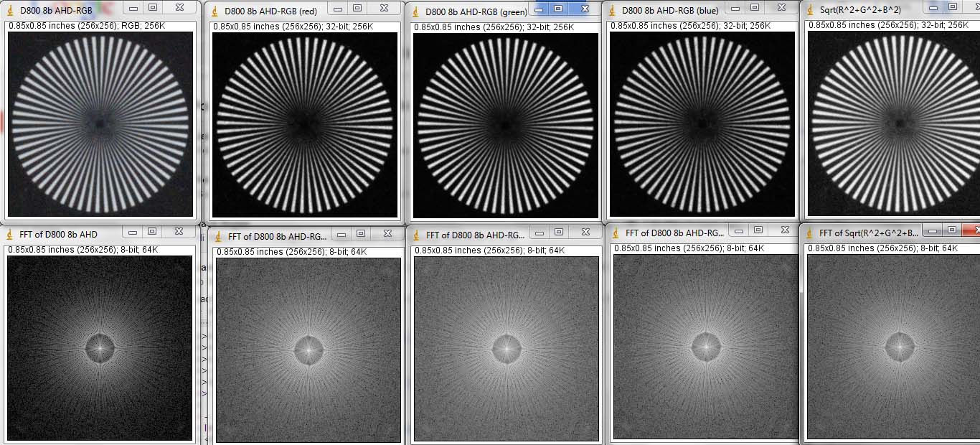980x445 pixels.
Task: Close the D800 8b AHD-RGB (red) window
Action: click(x=385, y=8)
